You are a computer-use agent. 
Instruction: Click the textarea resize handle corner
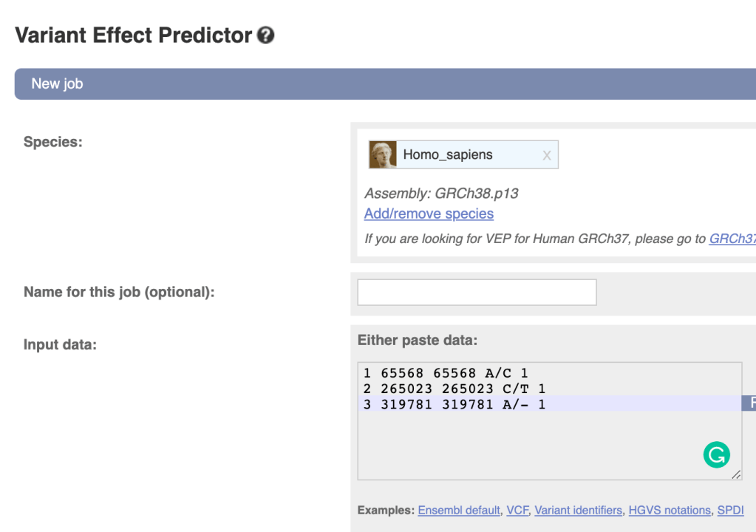pos(735,475)
